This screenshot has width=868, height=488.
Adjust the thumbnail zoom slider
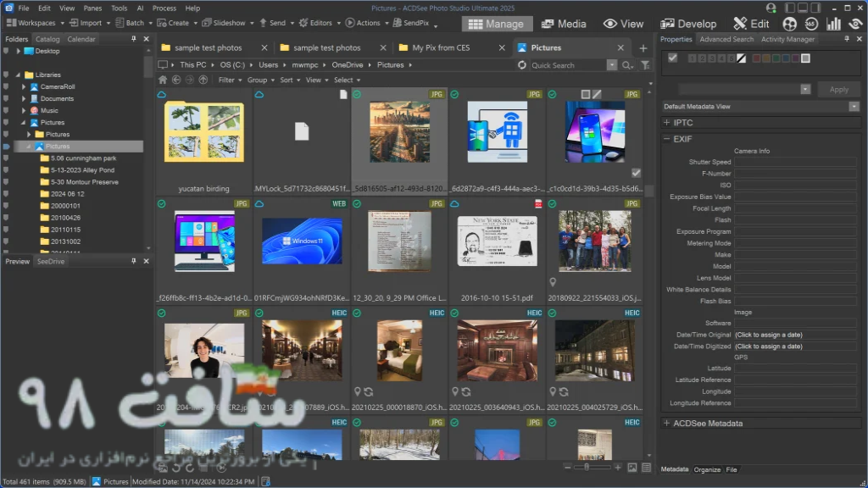point(587,468)
